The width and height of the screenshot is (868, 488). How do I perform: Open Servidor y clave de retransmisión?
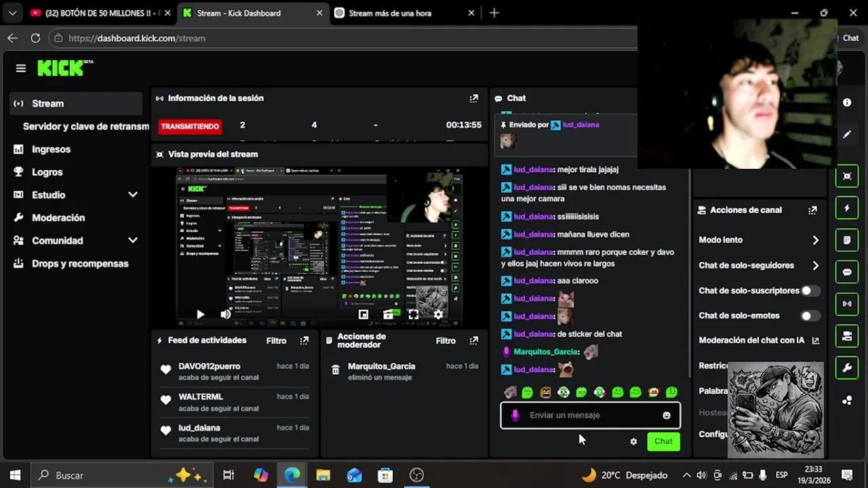(x=85, y=127)
